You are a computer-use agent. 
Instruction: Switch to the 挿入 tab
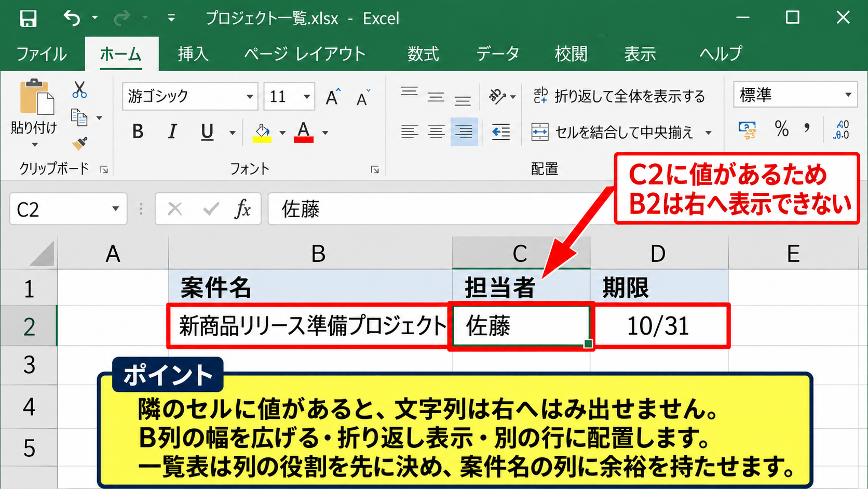(193, 54)
